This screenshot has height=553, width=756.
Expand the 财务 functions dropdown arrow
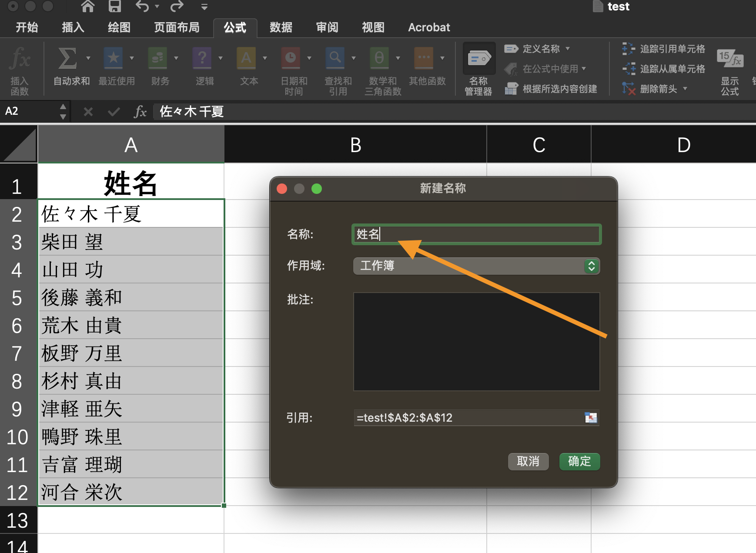176,58
